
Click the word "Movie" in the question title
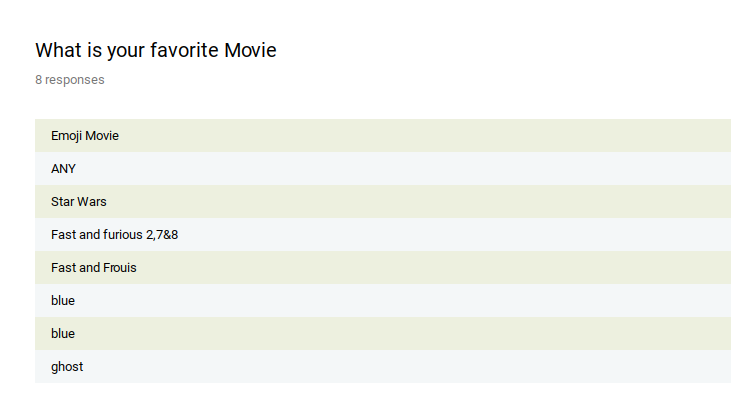click(x=250, y=50)
